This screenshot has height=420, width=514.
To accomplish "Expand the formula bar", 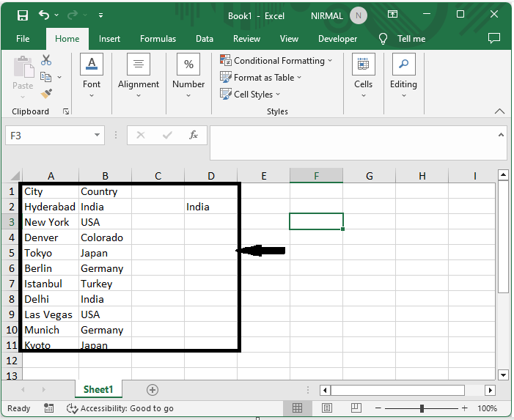I will coord(501,135).
